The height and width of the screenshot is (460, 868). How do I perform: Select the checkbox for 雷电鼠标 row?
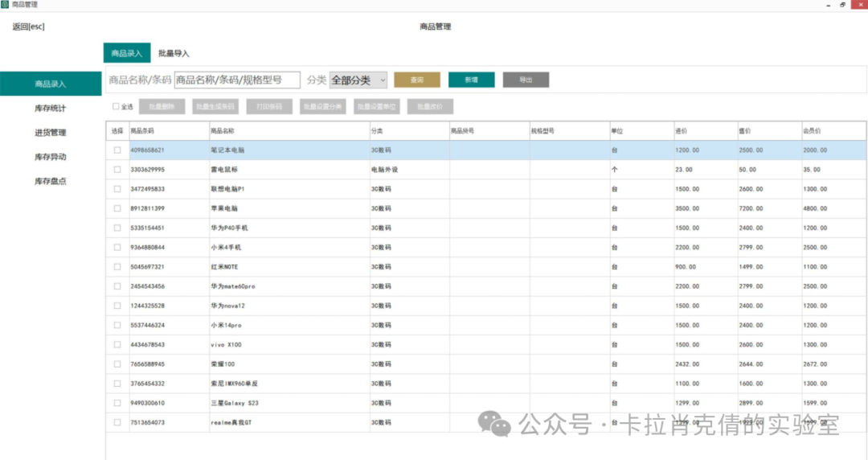[117, 170]
